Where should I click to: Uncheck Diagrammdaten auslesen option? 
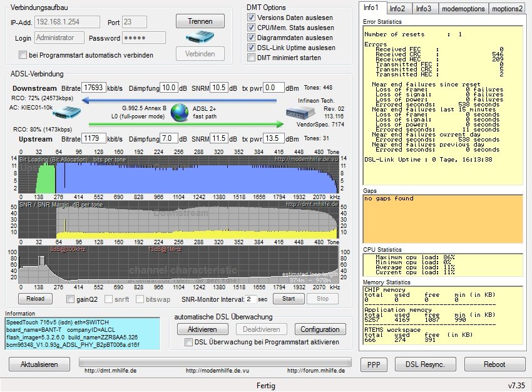pyautogui.click(x=251, y=38)
